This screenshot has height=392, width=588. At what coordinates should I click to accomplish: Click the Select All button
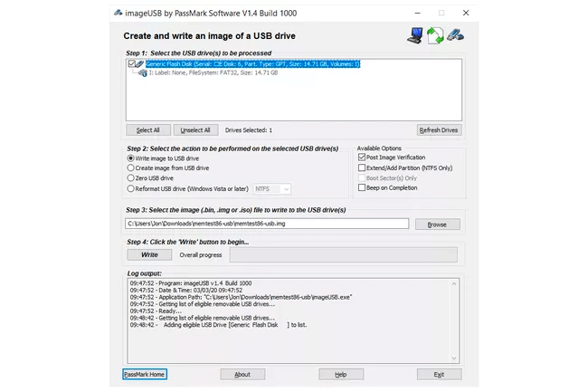148,130
